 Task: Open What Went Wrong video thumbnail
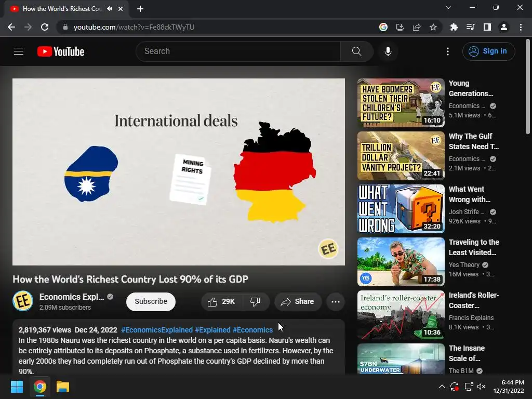click(401, 209)
